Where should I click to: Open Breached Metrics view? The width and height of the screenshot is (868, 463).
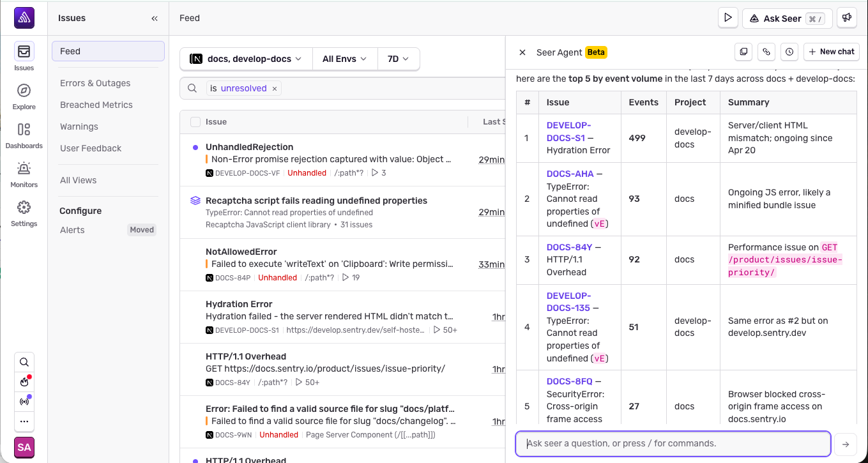pos(96,105)
